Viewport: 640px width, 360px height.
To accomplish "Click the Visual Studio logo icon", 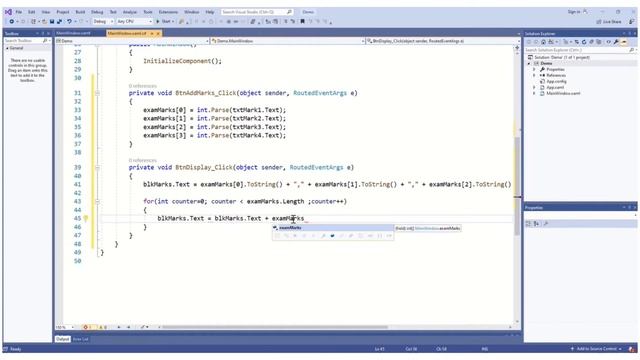I will 8,12.
